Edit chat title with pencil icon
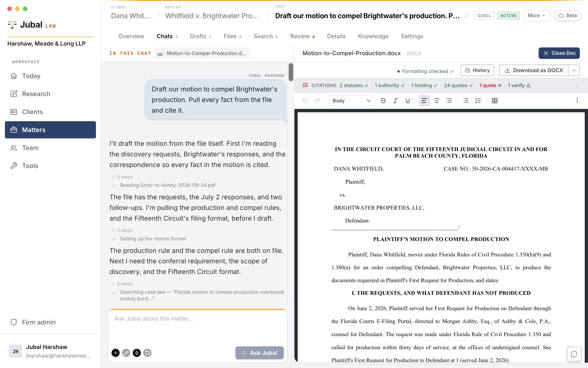The width and height of the screenshot is (588, 368). click(x=467, y=16)
